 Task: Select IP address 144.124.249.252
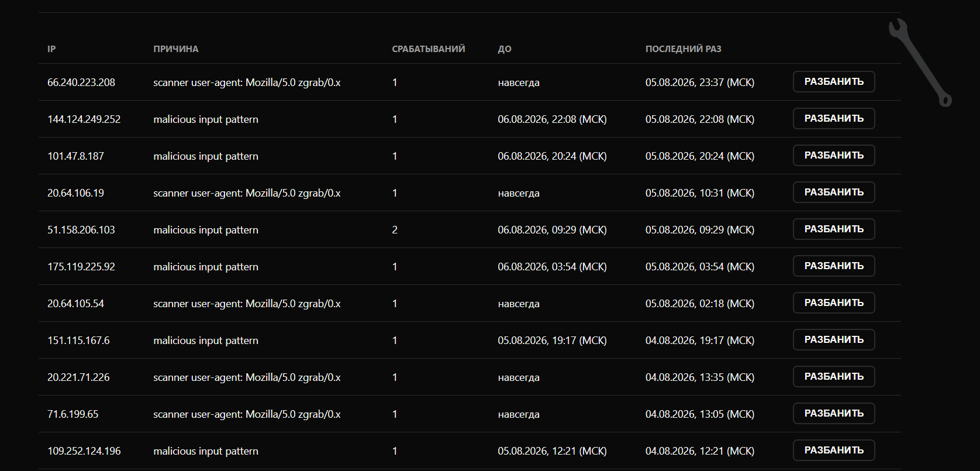(x=84, y=119)
